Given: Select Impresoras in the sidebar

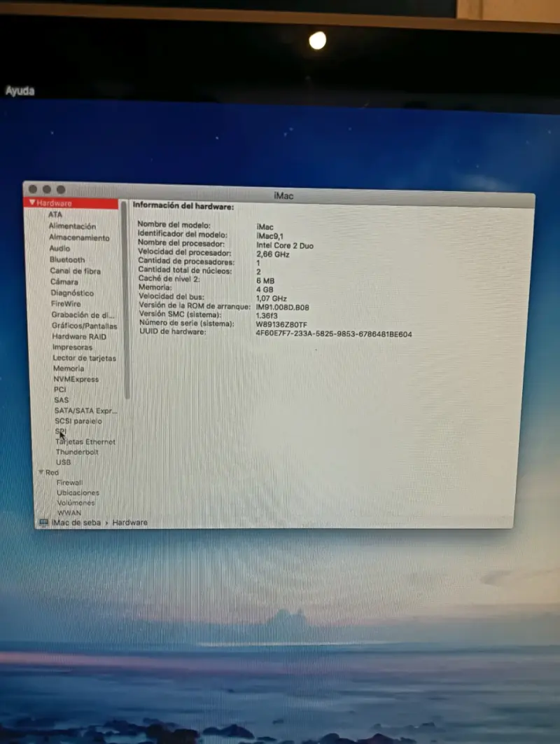Looking at the screenshot, I should tap(72, 347).
